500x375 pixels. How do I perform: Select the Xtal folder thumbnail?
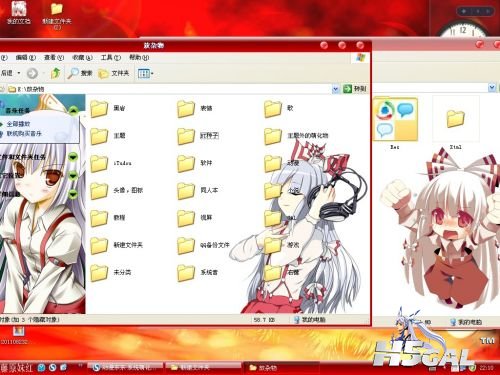[456, 118]
